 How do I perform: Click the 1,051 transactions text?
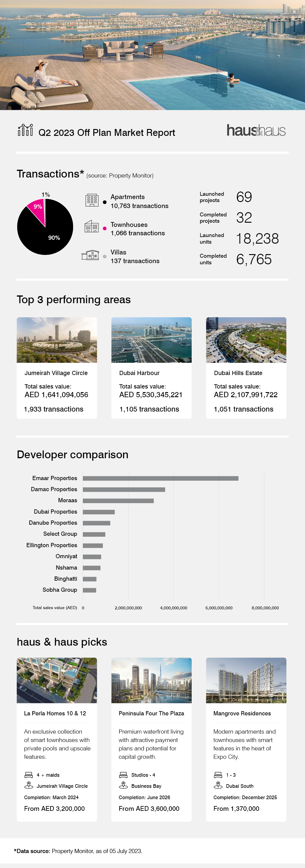pyautogui.click(x=244, y=409)
